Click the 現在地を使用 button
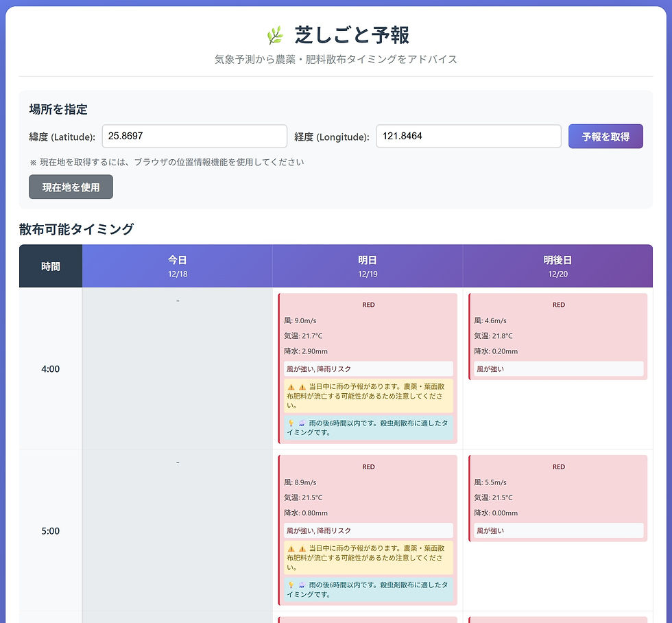The width and height of the screenshot is (672, 623). tap(71, 187)
